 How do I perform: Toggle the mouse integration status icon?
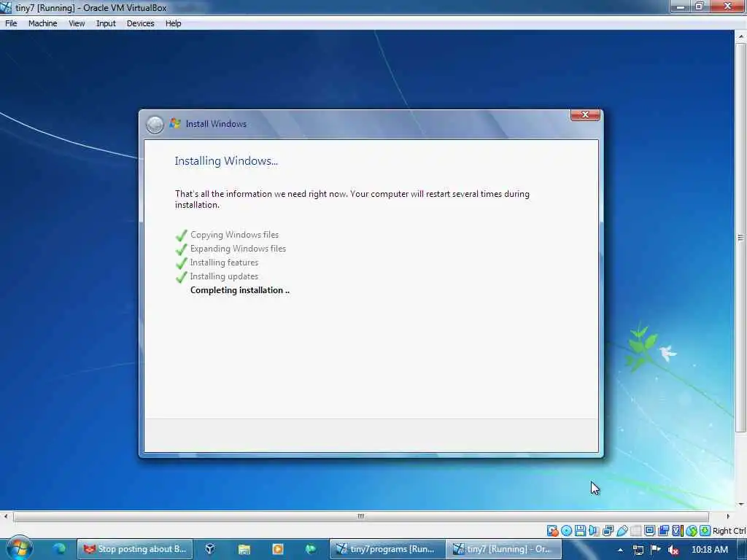pyautogui.click(x=692, y=531)
